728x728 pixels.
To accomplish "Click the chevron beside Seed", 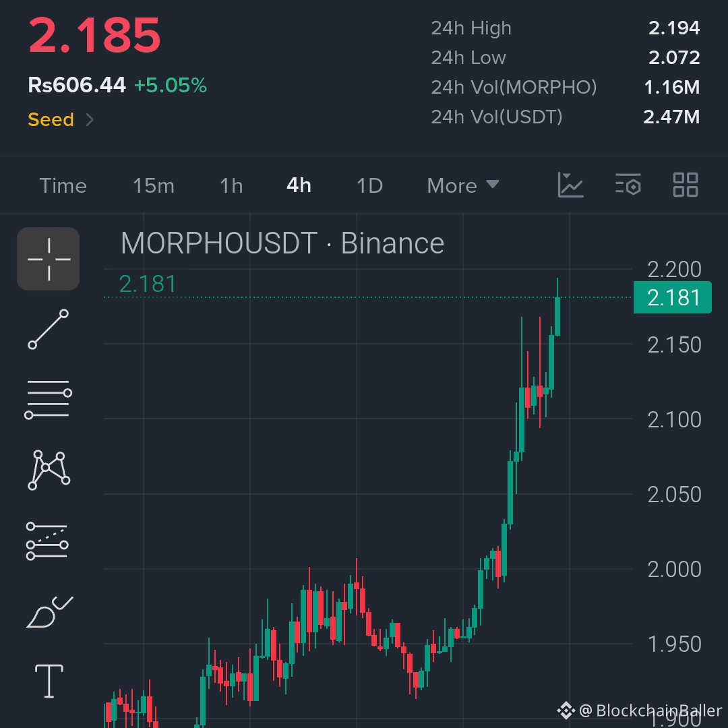I will pos(90,120).
